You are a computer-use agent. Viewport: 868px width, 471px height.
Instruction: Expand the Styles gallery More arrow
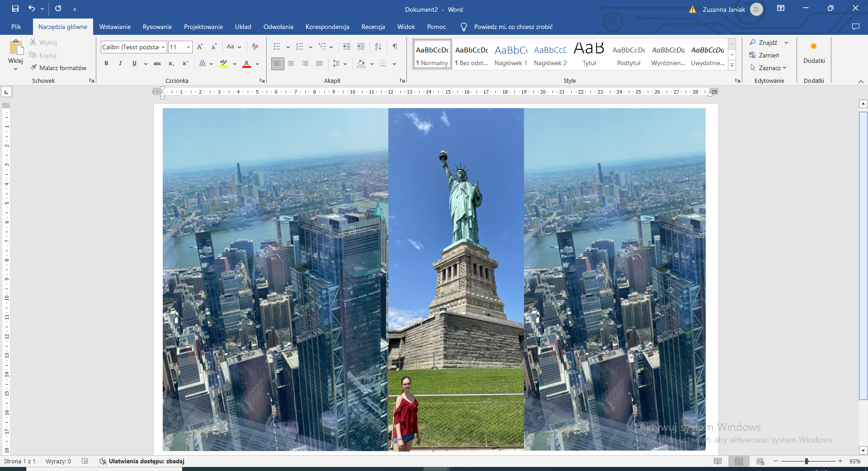[x=732, y=66]
